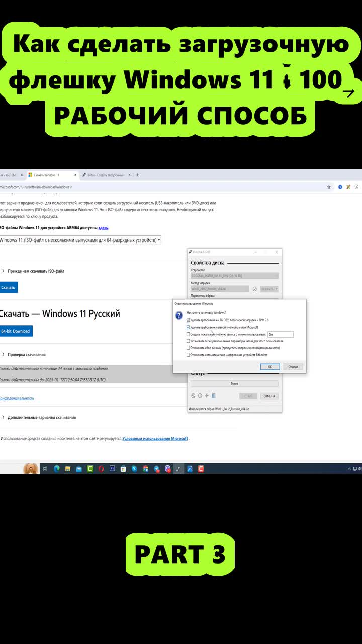Open Telegram from taskbar
This screenshot has width=362, height=644.
point(157,469)
